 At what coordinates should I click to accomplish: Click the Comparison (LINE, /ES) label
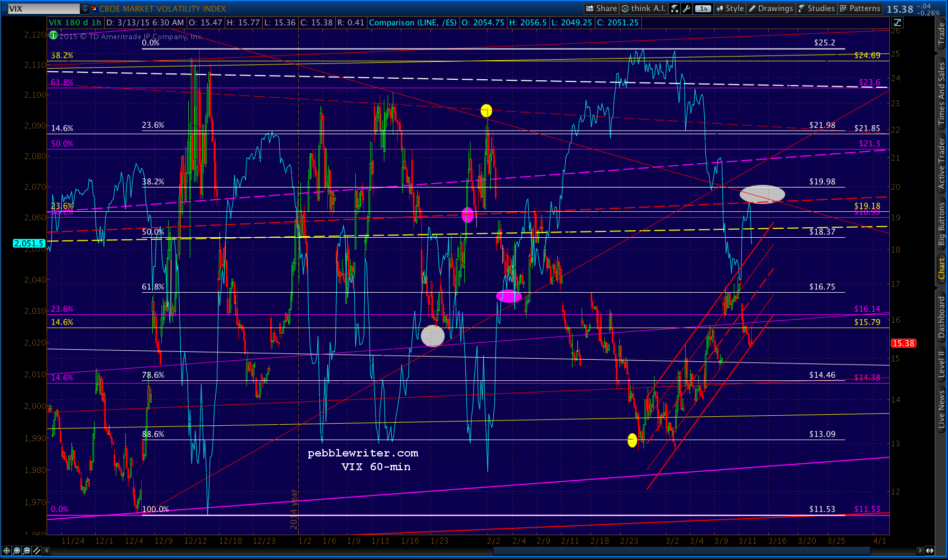click(x=413, y=23)
